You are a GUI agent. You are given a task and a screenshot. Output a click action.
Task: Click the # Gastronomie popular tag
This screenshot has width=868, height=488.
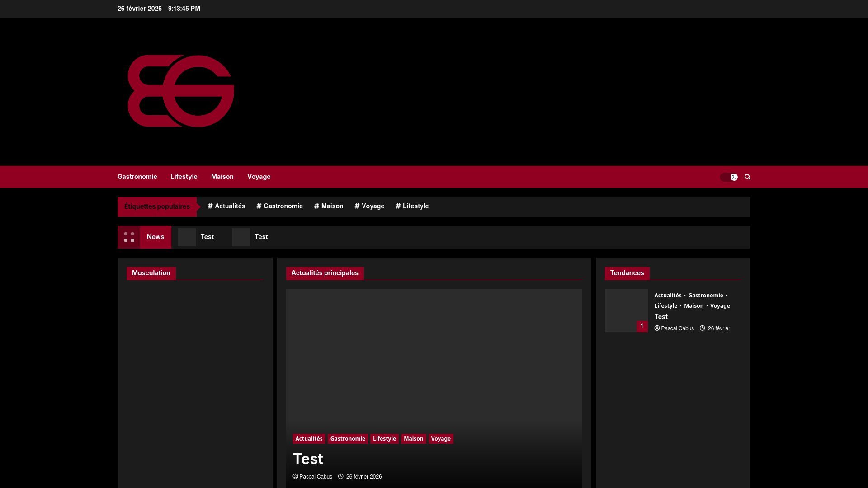280,206
